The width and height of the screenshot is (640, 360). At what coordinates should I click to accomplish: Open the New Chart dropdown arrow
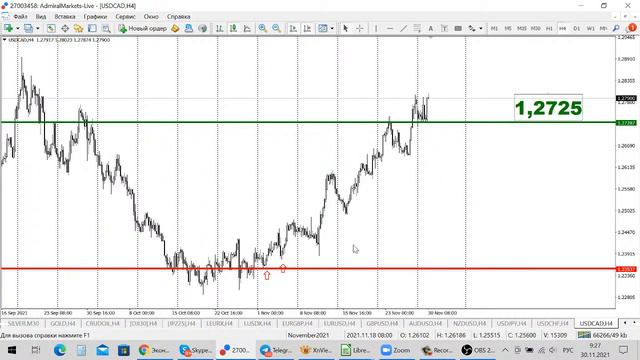point(18,28)
